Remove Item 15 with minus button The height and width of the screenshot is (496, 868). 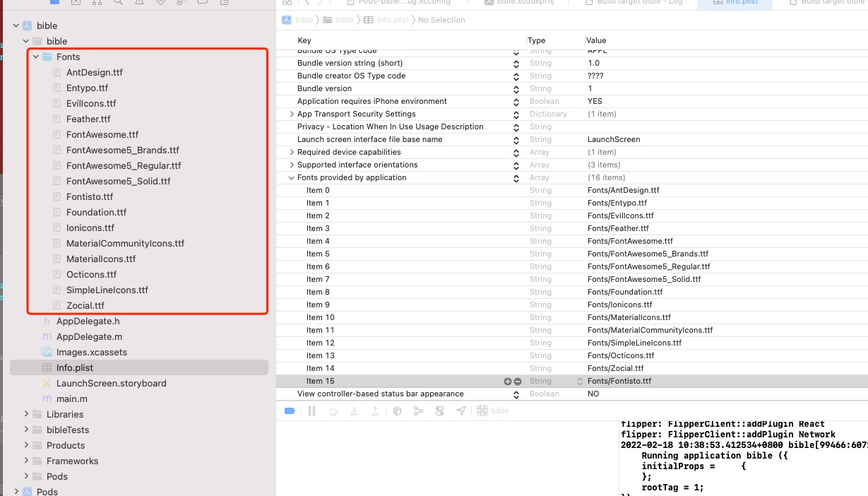[x=518, y=382]
